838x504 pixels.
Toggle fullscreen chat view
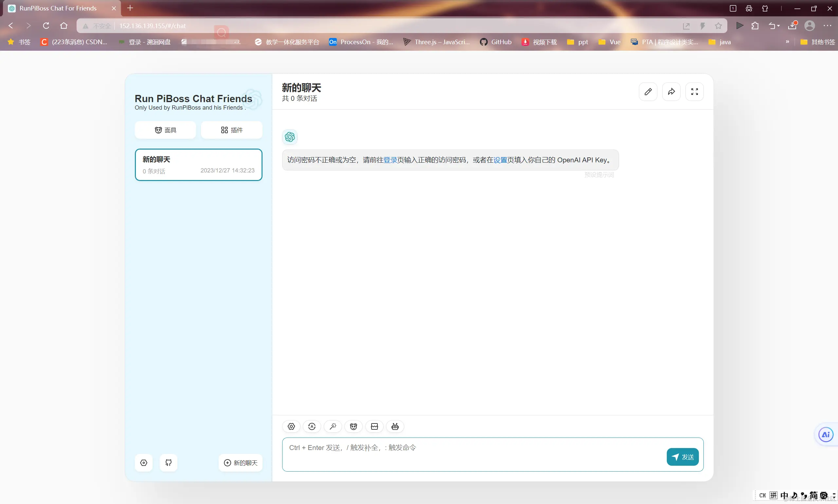pyautogui.click(x=694, y=92)
